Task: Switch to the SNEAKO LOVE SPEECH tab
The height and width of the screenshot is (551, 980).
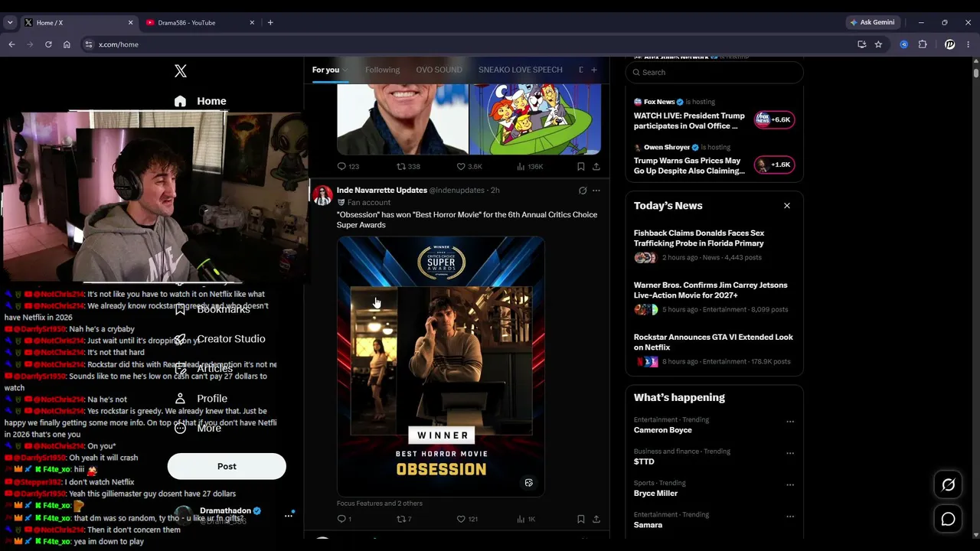Action: (521, 70)
